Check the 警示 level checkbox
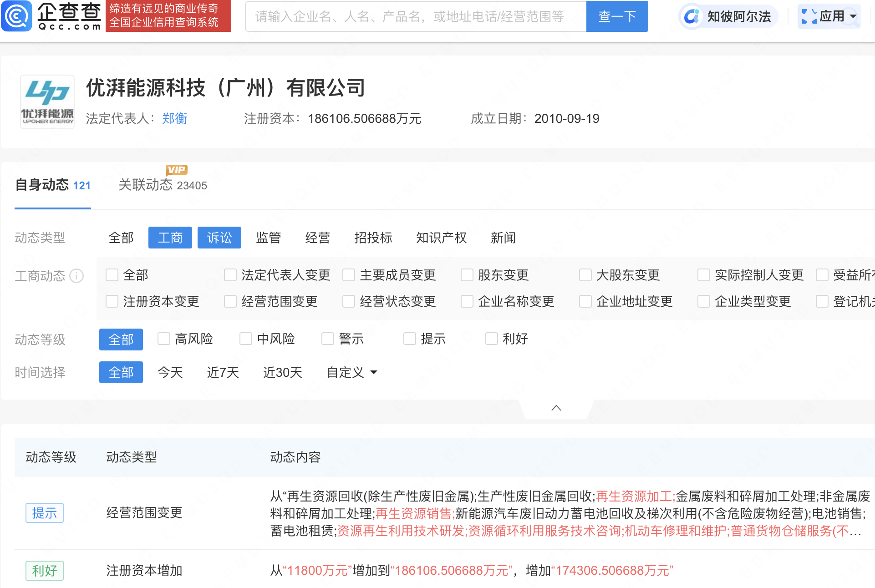The image size is (875, 588). pyautogui.click(x=328, y=339)
